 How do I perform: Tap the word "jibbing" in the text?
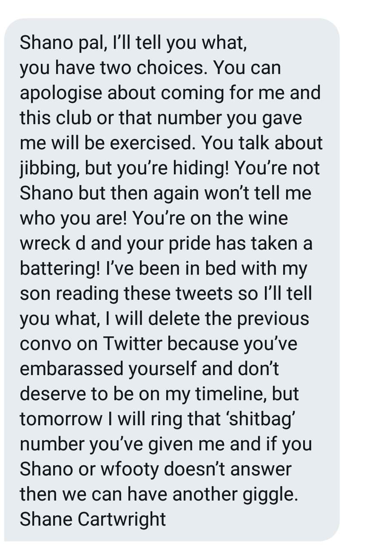click(x=48, y=169)
